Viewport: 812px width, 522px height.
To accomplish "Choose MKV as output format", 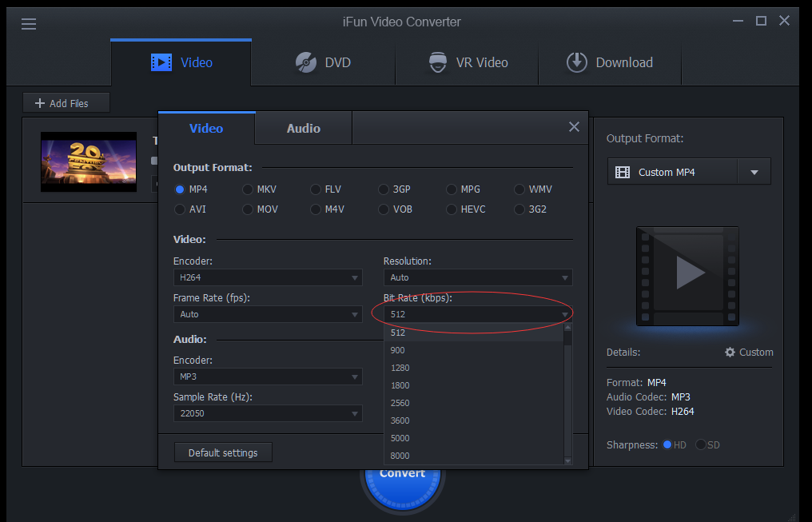I will (x=248, y=189).
